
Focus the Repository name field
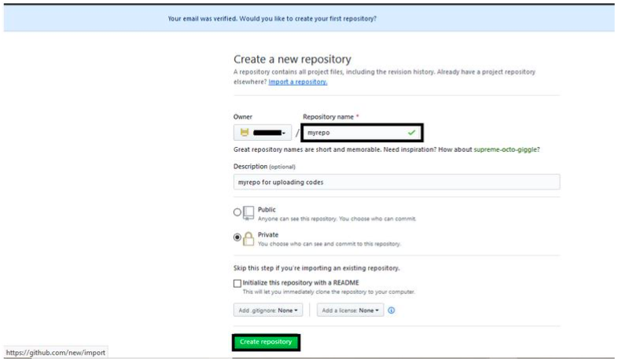(x=362, y=132)
